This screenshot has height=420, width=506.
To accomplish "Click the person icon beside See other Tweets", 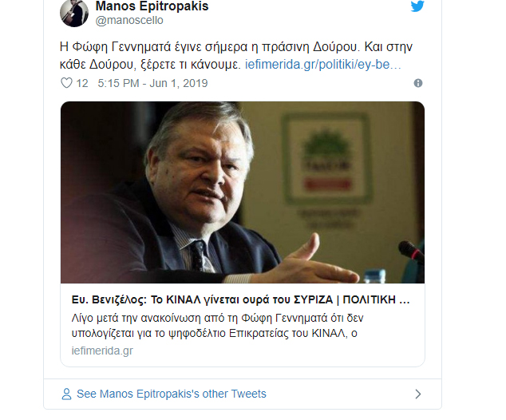I will [x=66, y=394].
